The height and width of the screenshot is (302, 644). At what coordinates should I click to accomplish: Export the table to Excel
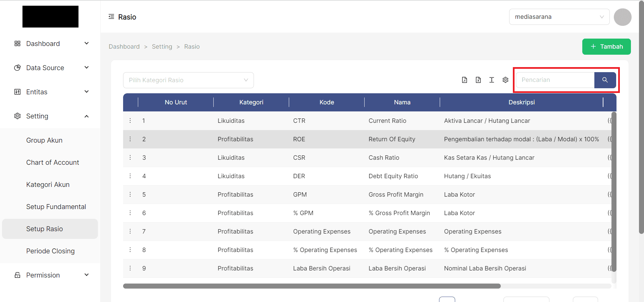point(478,80)
